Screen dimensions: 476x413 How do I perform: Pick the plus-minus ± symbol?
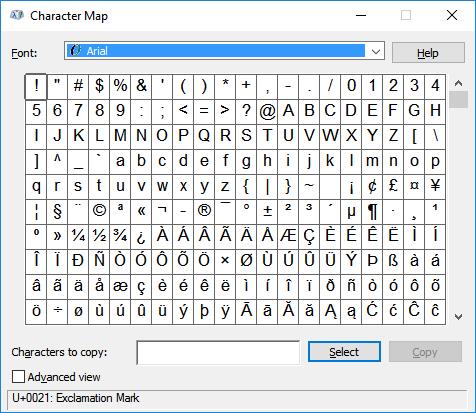click(267, 212)
